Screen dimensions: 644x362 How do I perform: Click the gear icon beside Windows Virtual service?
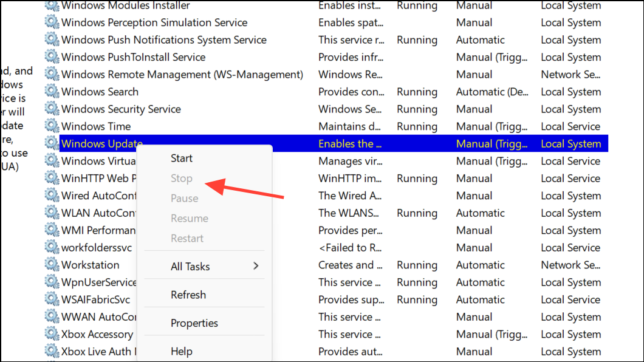(x=52, y=160)
